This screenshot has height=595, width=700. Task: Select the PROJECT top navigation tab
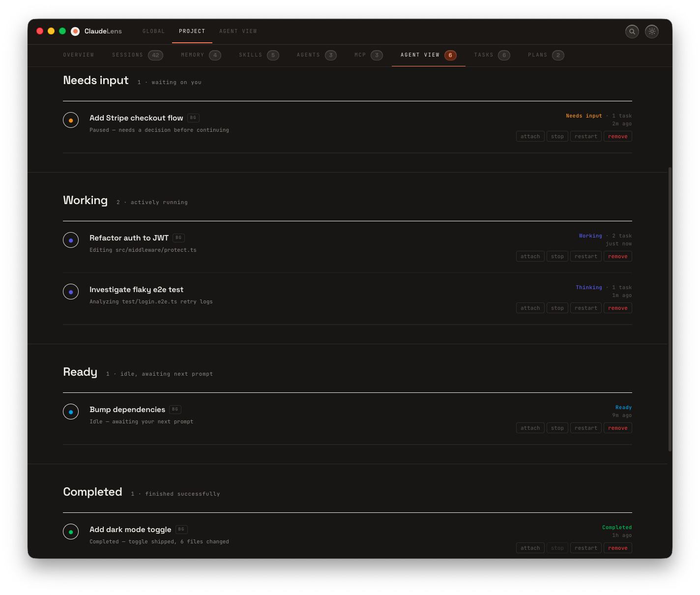click(x=192, y=31)
